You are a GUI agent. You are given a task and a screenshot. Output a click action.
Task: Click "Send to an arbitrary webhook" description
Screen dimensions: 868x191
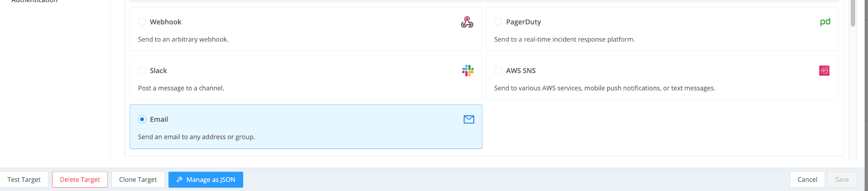pyautogui.click(x=183, y=39)
